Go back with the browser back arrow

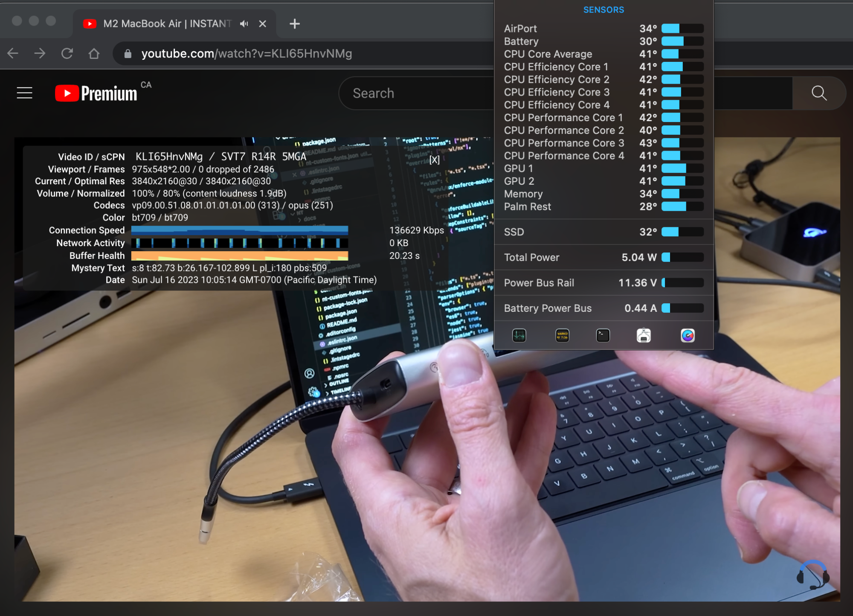coord(13,53)
